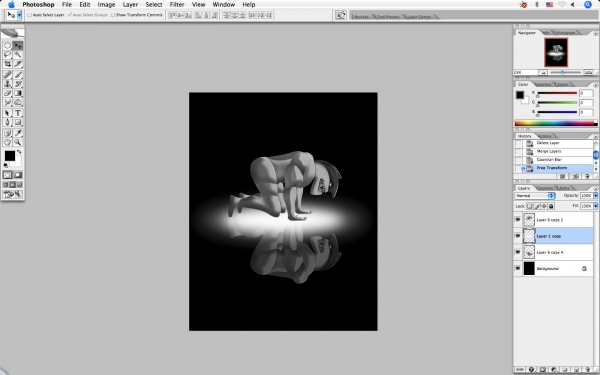
Task: Toggle lock all button
Action: point(551,206)
